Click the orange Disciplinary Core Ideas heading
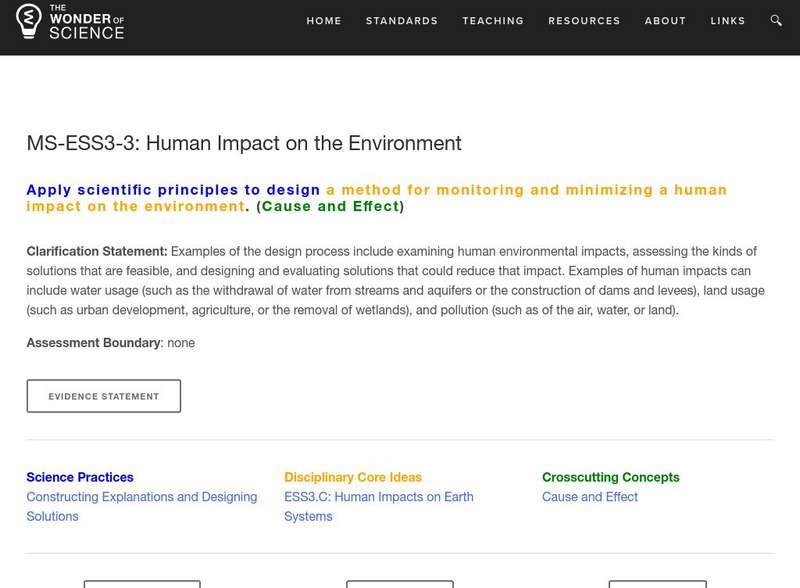800x588 pixels. pos(353,477)
